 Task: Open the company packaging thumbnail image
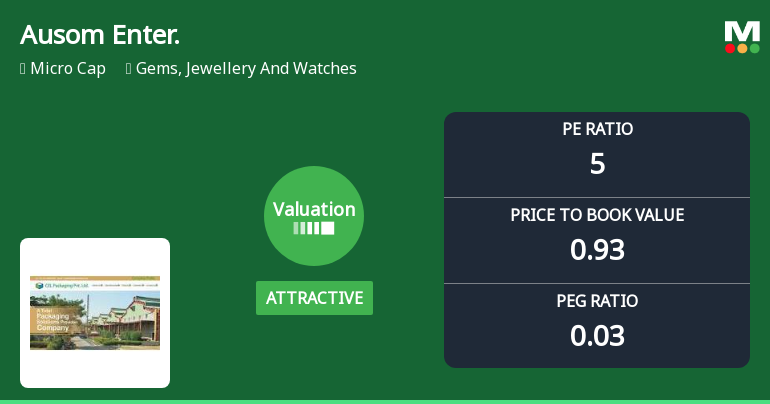pos(95,313)
